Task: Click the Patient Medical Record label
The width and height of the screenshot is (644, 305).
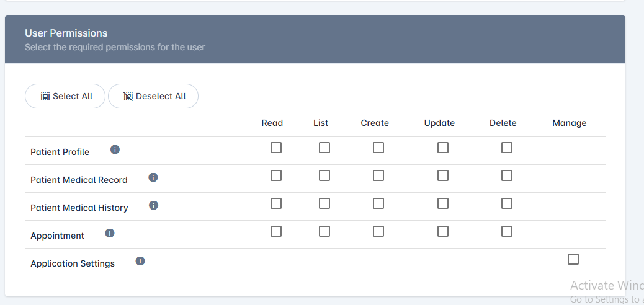Action: (x=79, y=180)
